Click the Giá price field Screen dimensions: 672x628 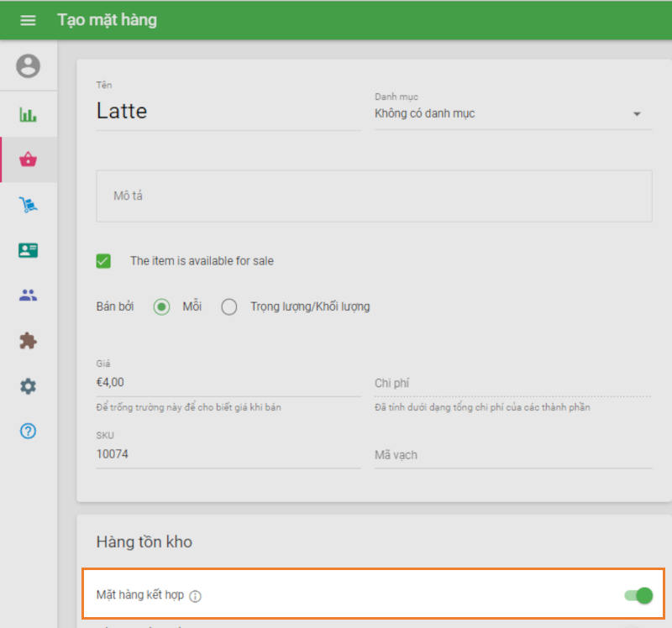coord(228,382)
